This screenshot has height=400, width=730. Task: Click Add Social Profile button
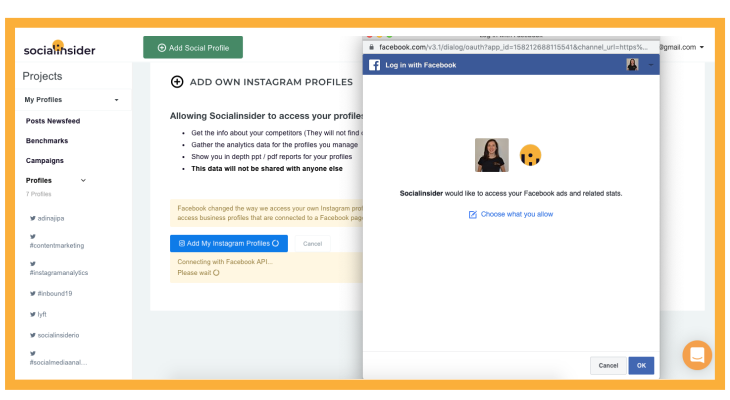193,47
